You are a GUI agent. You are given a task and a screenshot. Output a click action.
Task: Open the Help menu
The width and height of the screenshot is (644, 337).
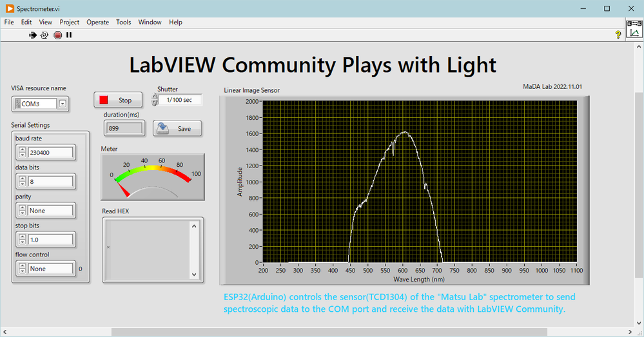175,22
